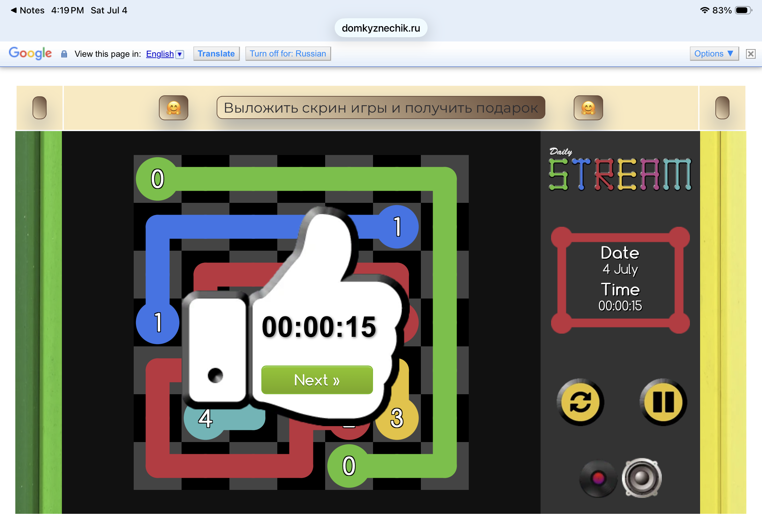Click the English language link

tap(160, 54)
